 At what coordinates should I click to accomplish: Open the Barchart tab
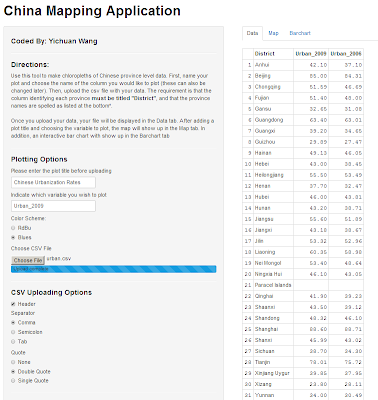300,33
